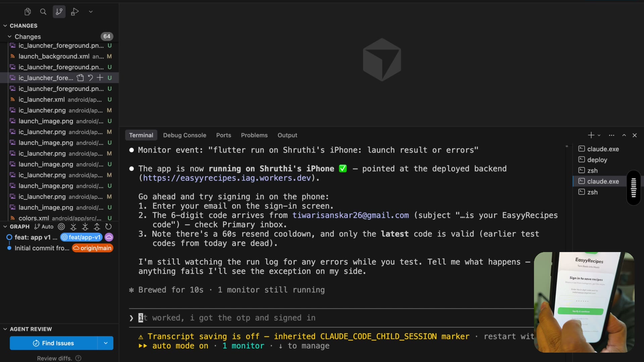
Task: Switch to the Debug Console tab
Action: pyautogui.click(x=184, y=135)
